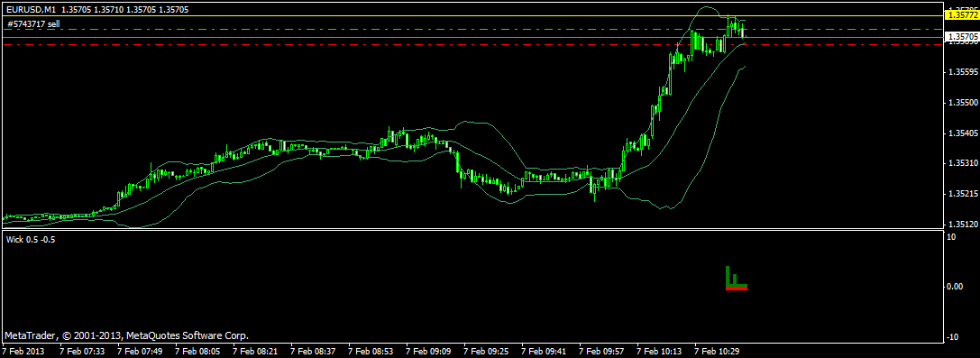
Task: Click the 7 Feb 09:57 time label
Action: point(601,352)
